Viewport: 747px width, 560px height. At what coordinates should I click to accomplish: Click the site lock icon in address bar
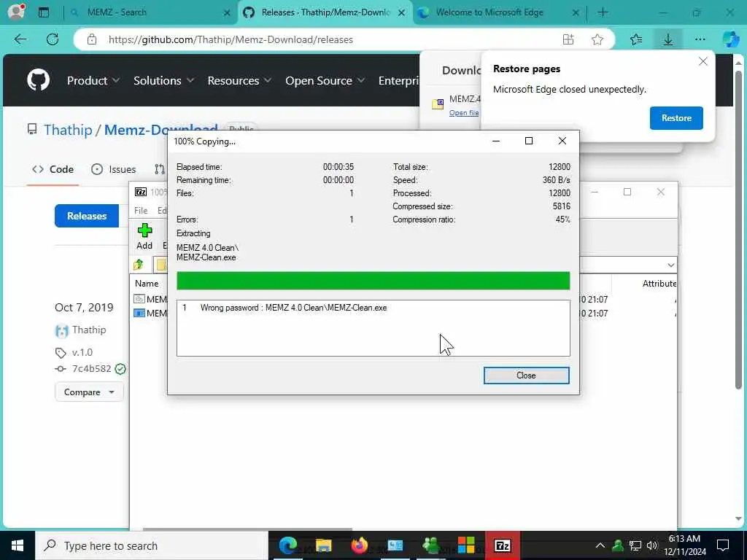coord(92,39)
